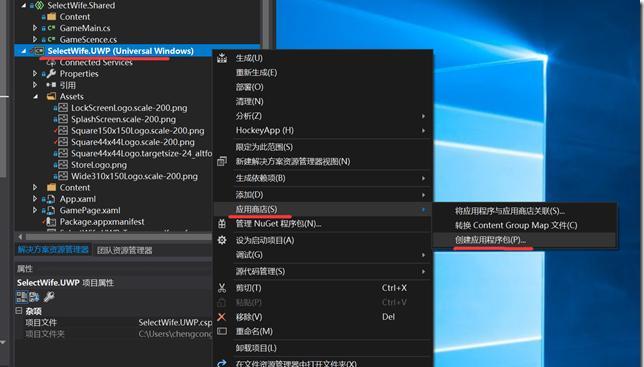Choose 将应用程序与应用商店关联(S)...
Viewport: 644px width, 367px height.
[525, 211]
